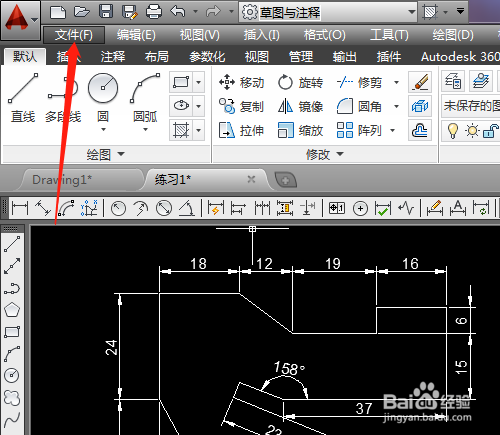Click the Redo arrow icon
Viewport: 500px width, 435px height.
click(213, 12)
